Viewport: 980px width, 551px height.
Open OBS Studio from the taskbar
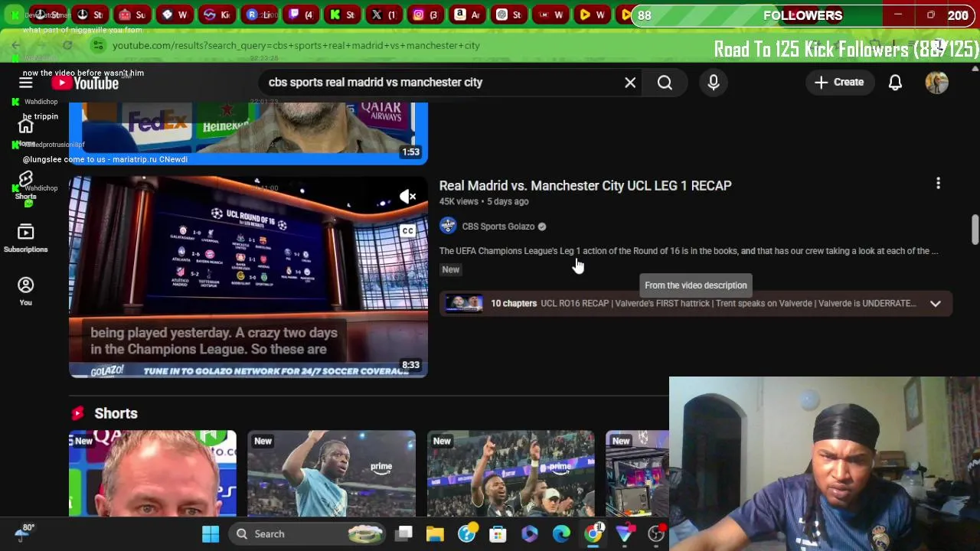pyautogui.click(x=656, y=533)
